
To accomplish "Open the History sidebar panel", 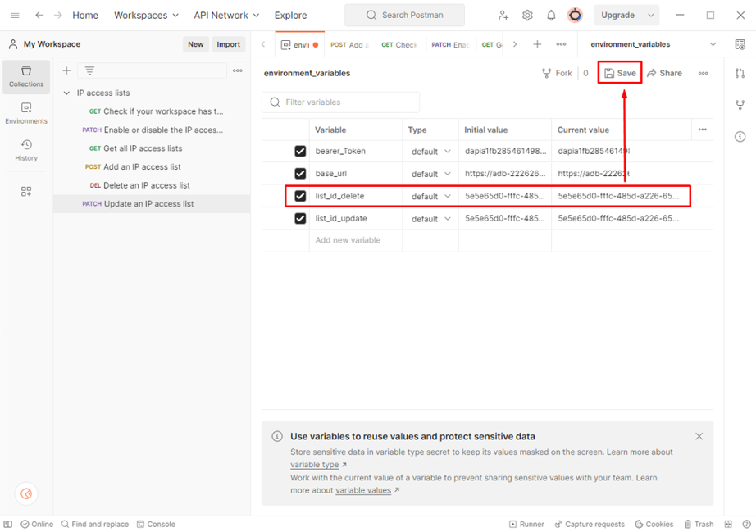I will pyautogui.click(x=26, y=150).
